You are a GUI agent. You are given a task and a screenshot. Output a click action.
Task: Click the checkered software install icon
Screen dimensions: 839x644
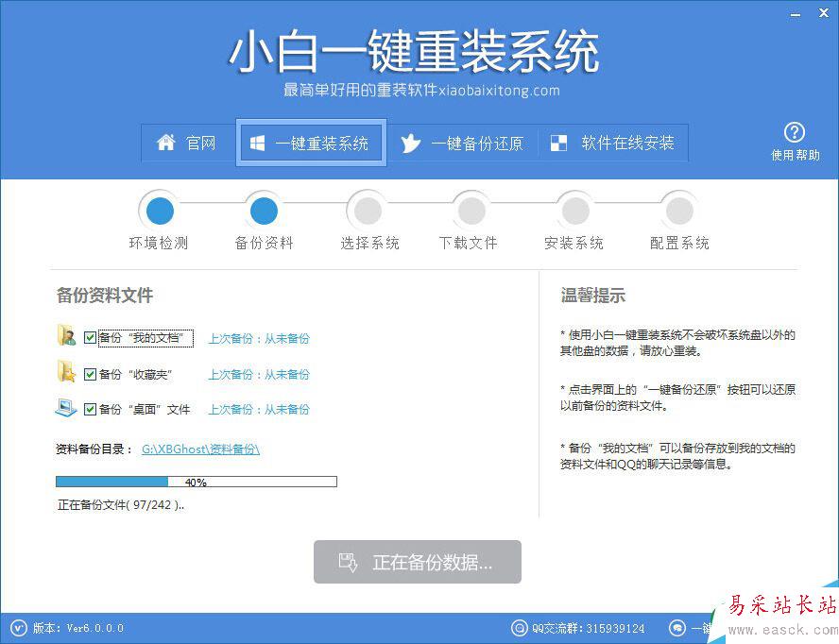tap(558, 143)
